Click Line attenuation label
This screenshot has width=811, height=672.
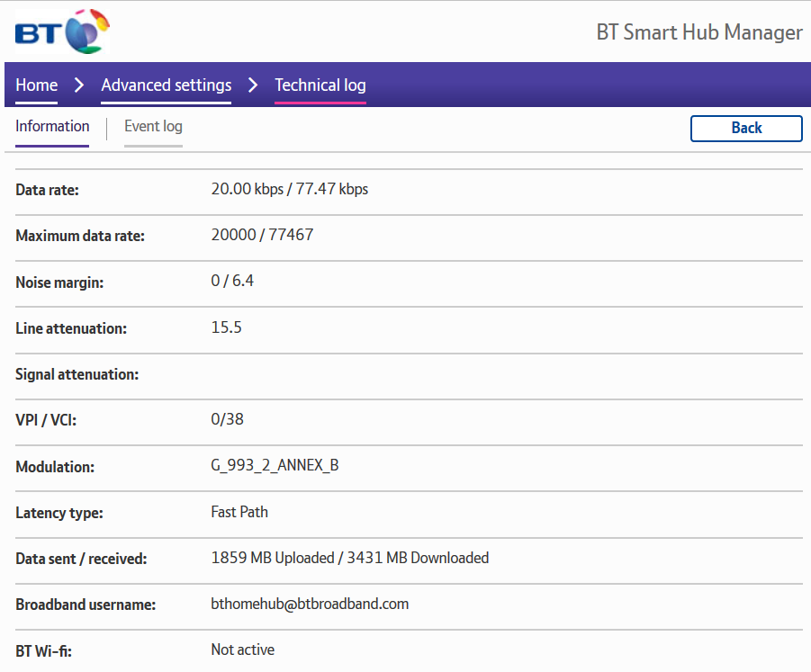coord(71,328)
